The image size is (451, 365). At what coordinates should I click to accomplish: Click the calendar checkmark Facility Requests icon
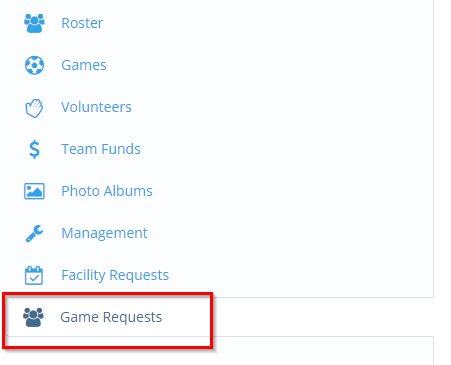34,275
